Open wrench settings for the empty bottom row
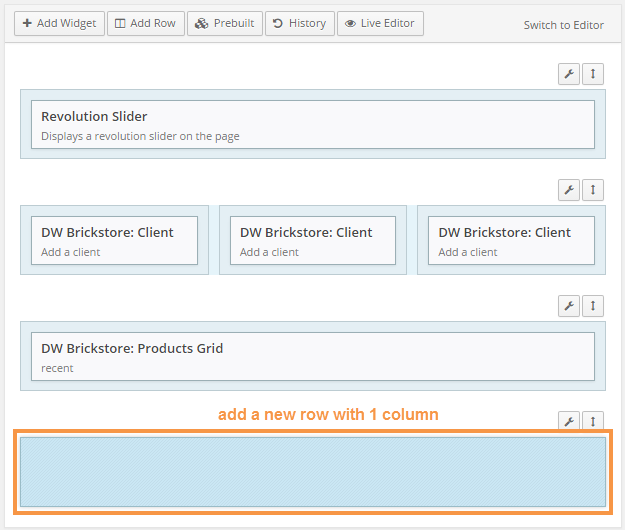Image resolution: width=625 pixels, height=530 pixels. coord(569,421)
